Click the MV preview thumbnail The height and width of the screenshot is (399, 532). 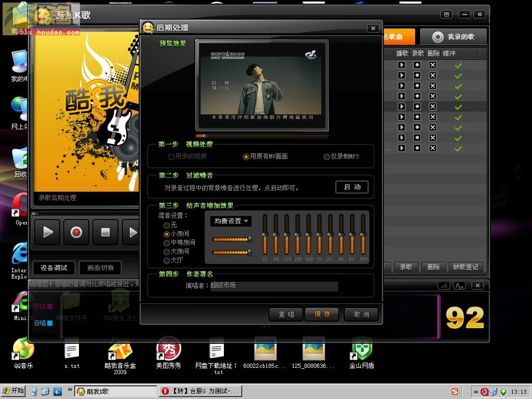click(x=262, y=85)
